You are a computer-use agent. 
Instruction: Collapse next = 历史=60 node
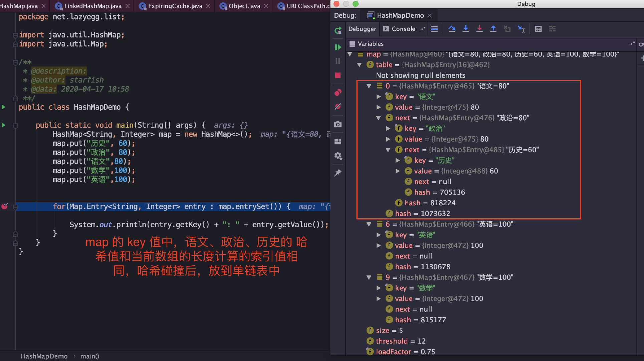pyautogui.click(x=388, y=150)
